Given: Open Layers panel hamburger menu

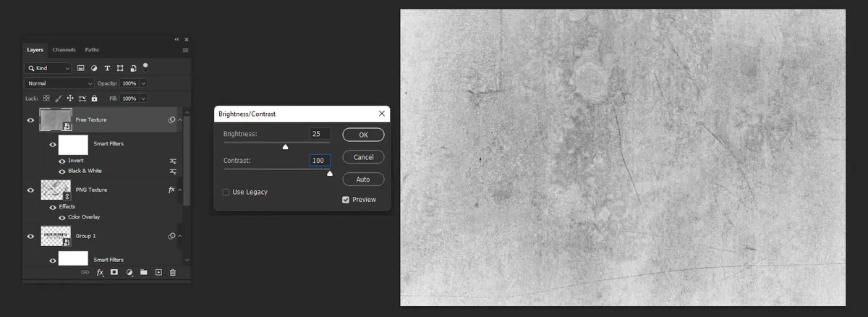Looking at the screenshot, I should coord(185,50).
